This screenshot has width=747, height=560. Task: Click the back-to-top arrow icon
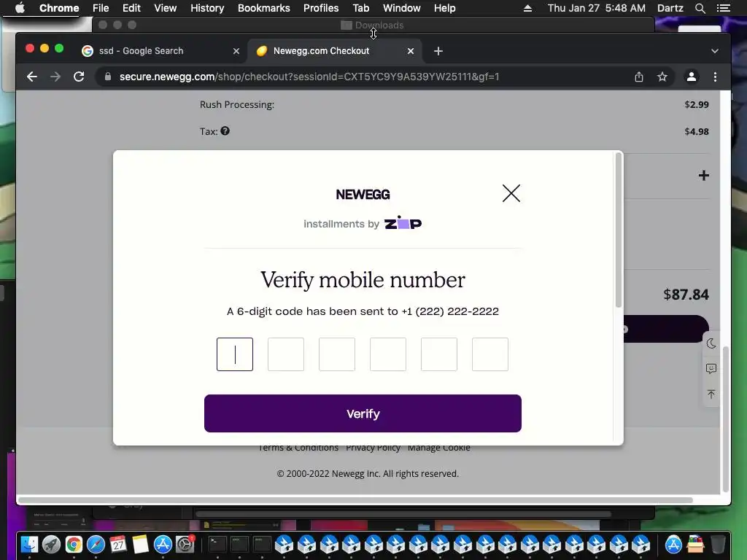pos(711,394)
